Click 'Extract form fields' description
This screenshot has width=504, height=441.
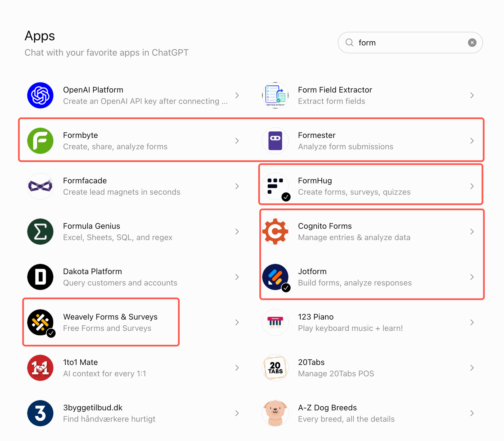click(x=331, y=101)
